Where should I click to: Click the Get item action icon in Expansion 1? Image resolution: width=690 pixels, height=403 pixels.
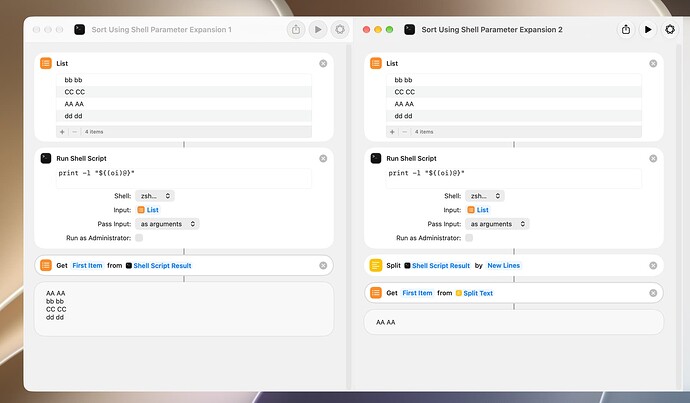coord(46,265)
